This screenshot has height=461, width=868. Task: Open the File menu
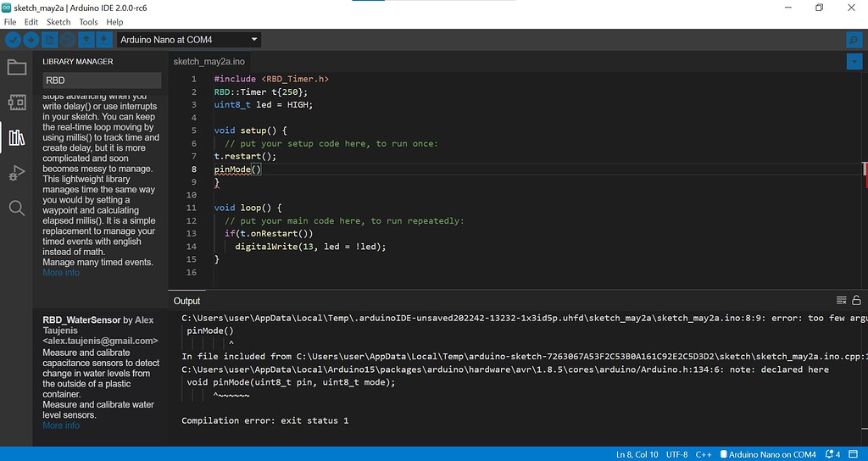pos(10,22)
